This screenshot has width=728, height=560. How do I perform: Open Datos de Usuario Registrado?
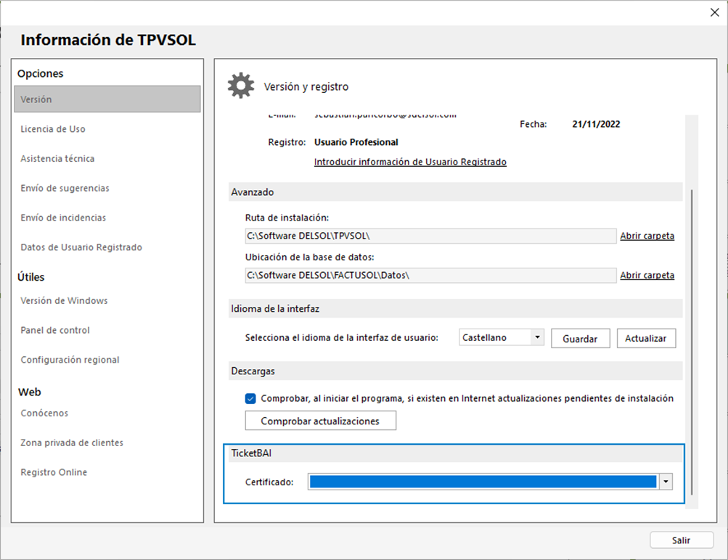[81, 247]
